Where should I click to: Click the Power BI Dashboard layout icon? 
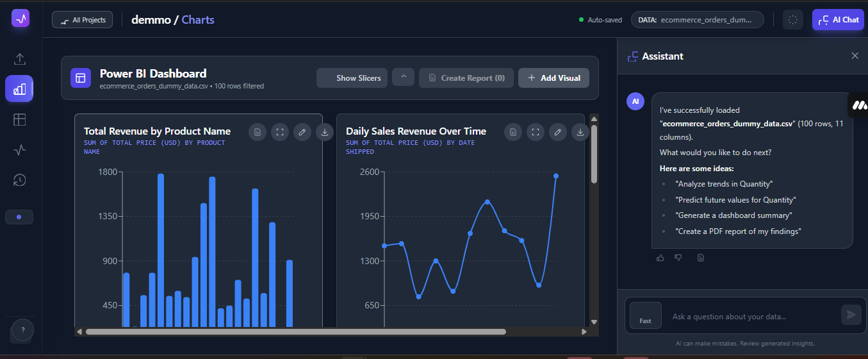81,78
